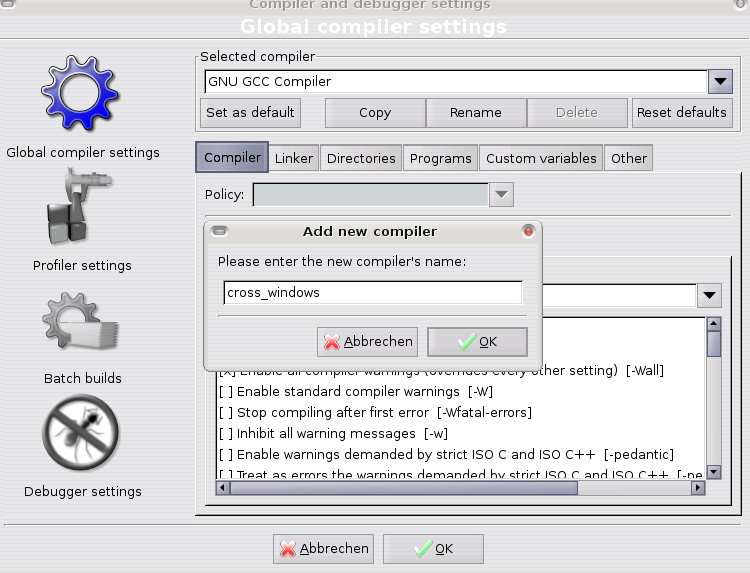Viewport: 750px width, 573px height.
Task: Click 'Debugger settings' sidebar label
Action: point(83,492)
